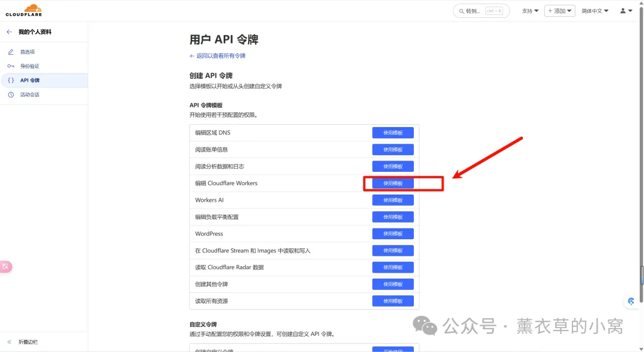Open the 添加 dropdown menu
This screenshot has width=644, height=352.
click(559, 11)
